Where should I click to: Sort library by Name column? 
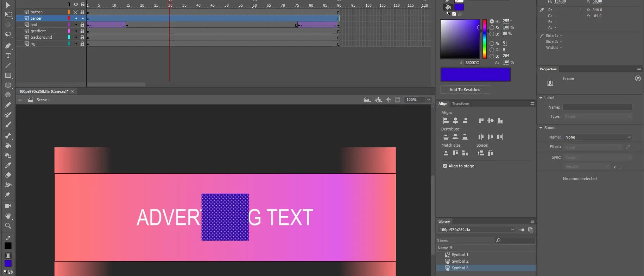pos(445,248)
